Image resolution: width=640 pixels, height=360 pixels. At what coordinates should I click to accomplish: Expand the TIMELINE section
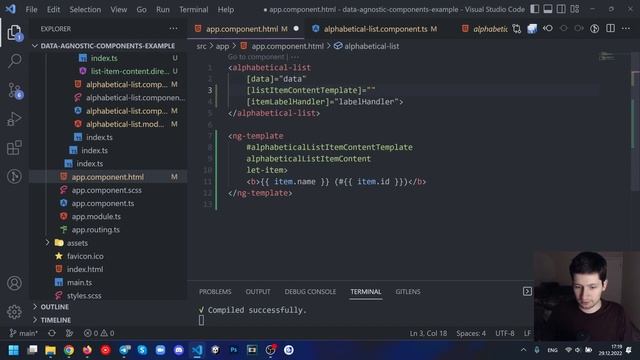pos(56,320)
